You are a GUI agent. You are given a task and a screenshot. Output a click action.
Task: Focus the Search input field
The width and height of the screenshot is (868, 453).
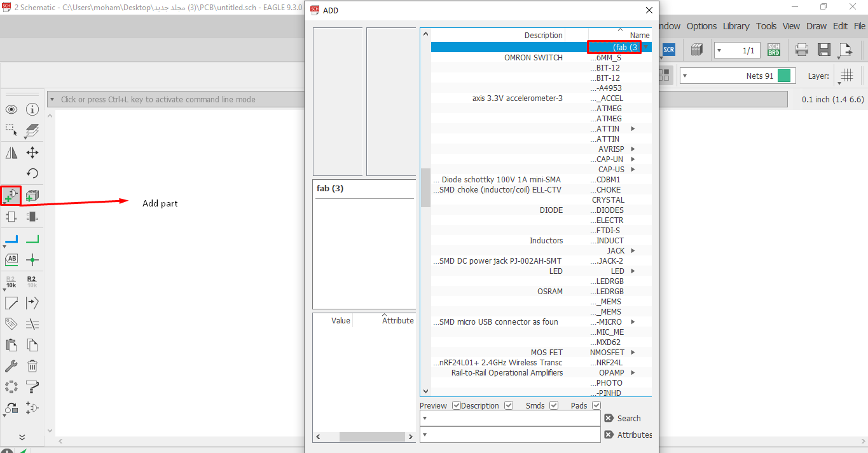click(x=510, y=418)
